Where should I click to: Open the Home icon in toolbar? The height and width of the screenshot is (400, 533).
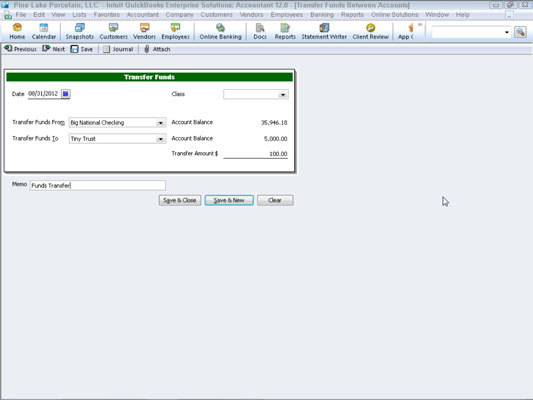click(x=17, y=28)
